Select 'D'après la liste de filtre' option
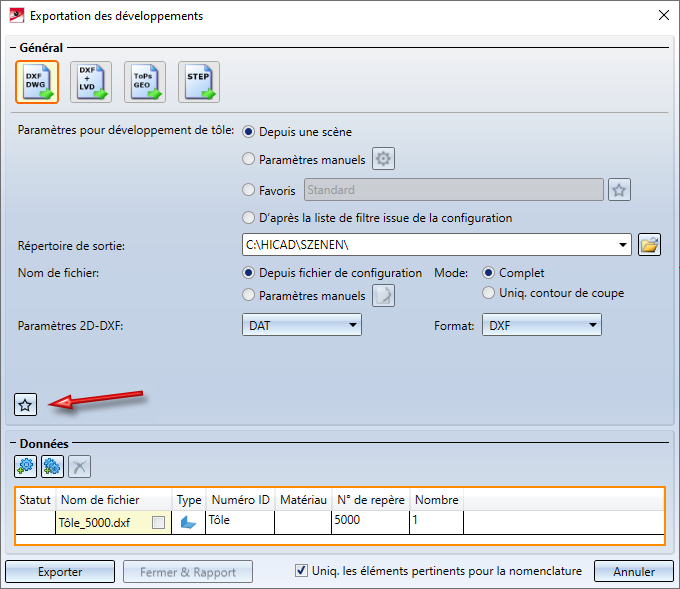 click(248, 217)
